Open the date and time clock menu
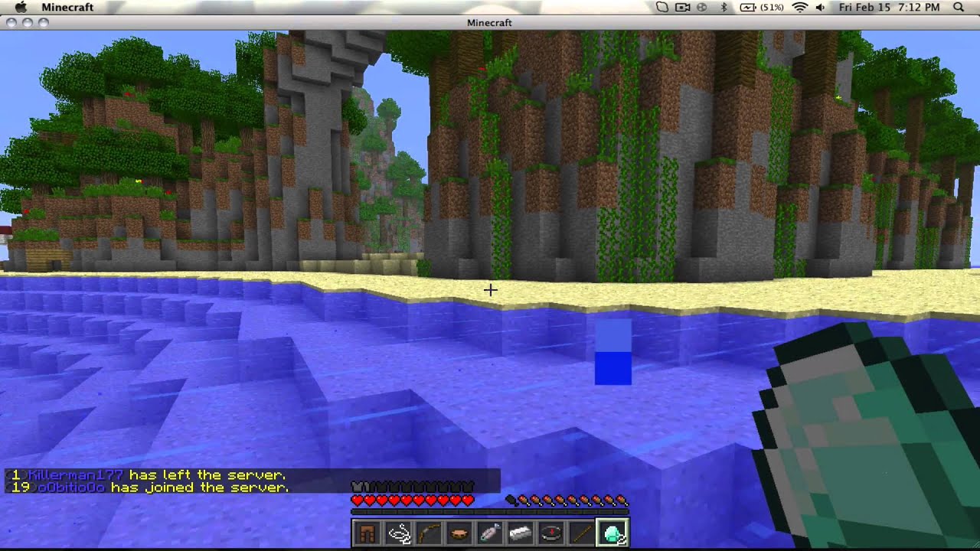This screenshot has width=980, height=551. pyautogui.click(x=889, y=7)
